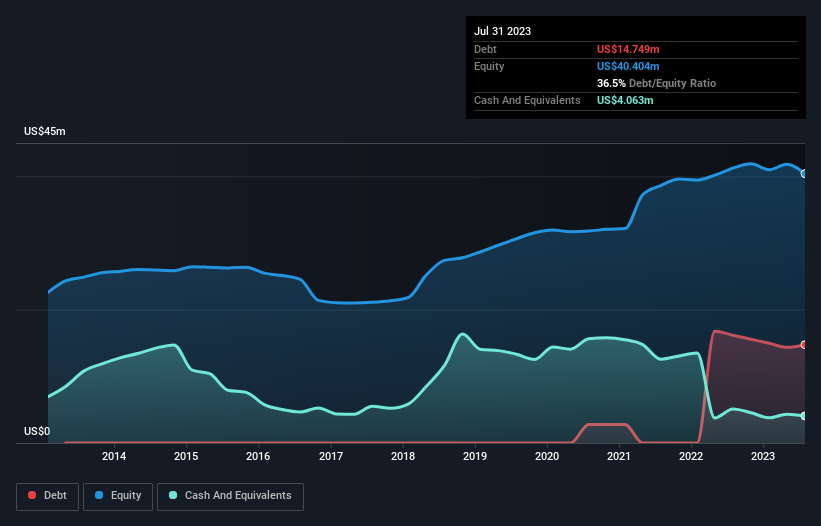Click the tooltip Debt row label

tap(485, 49)
